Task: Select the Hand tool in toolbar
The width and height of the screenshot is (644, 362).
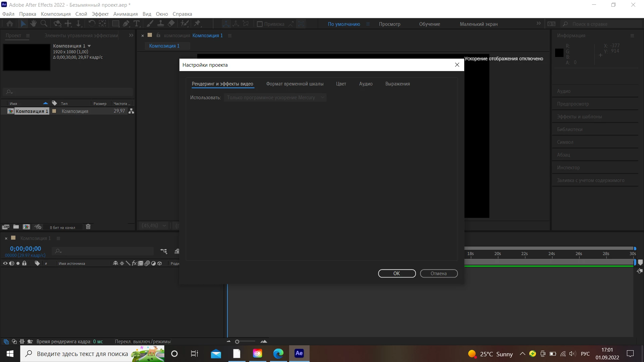Action: point(33,23)
